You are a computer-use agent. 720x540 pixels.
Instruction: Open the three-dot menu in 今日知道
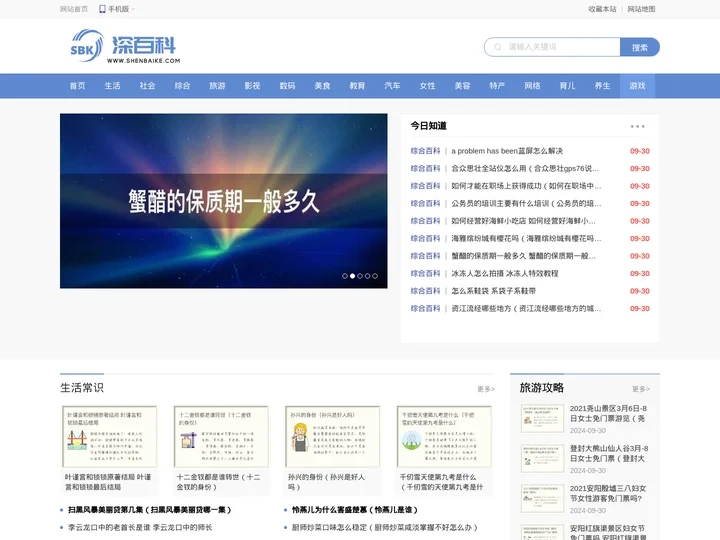(x=637, y=126)
